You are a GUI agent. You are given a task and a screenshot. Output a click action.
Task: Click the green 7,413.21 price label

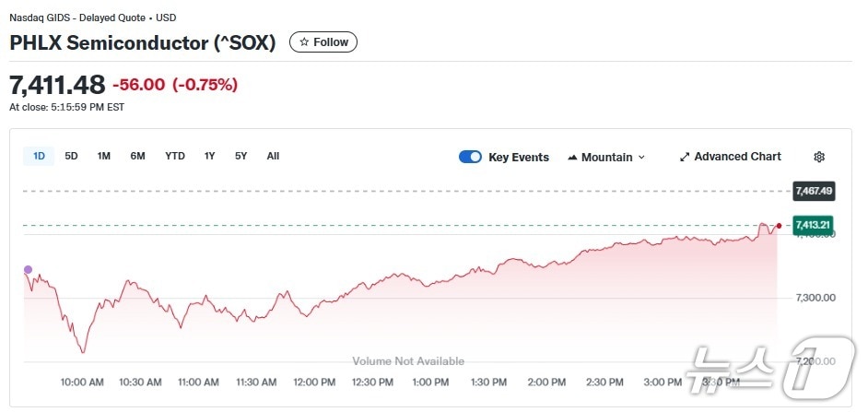coord(813,225)
